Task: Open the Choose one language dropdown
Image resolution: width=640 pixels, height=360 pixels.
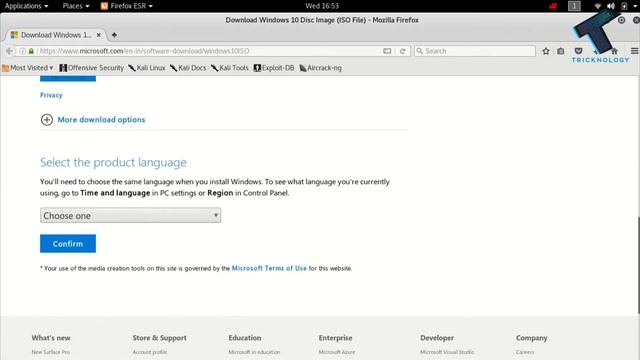Action: [x=131, y=216]
